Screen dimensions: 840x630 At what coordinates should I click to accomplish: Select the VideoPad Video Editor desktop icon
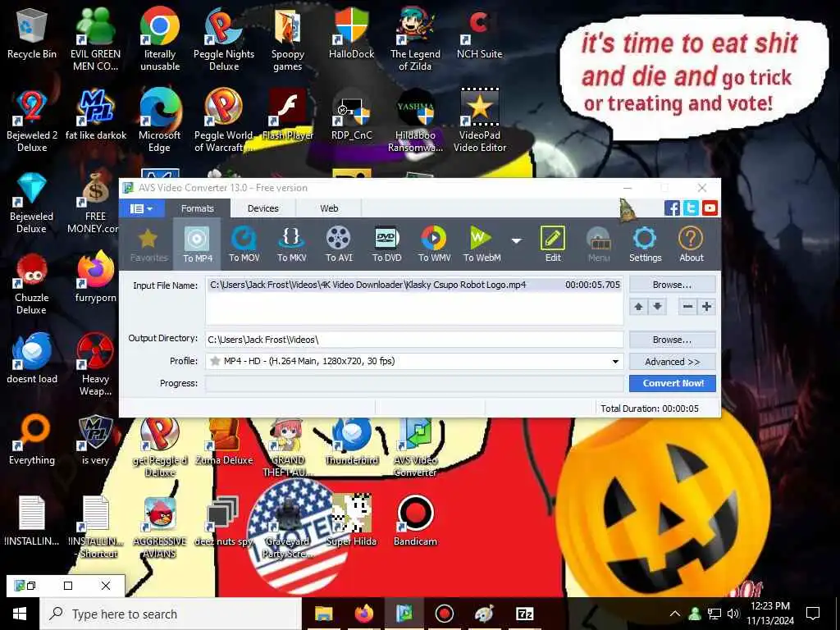click(479, 121)
